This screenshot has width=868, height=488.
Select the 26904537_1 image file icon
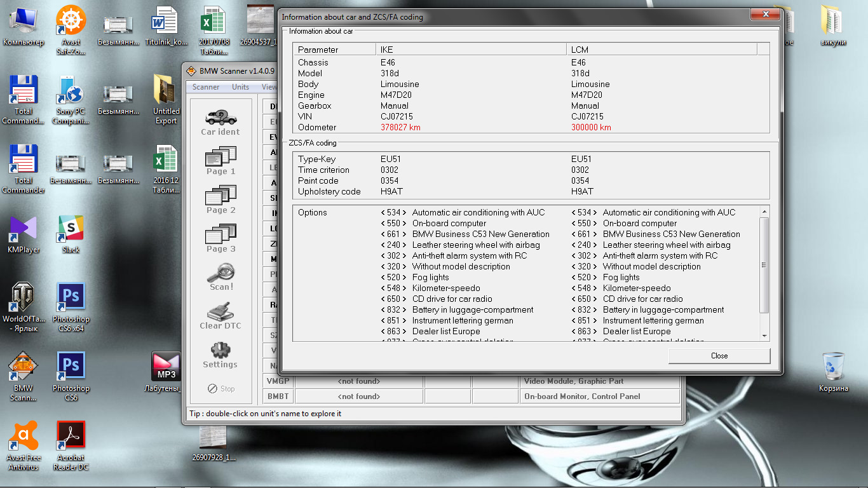pyautogui.click(x=259, y=26)
